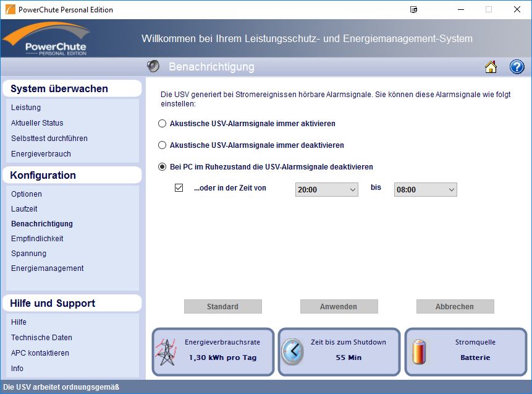Uncheck the '...oder in der Zeit von' checkbox
The width and height of the screenshot is (532, 394).
(x=179, y=188)
